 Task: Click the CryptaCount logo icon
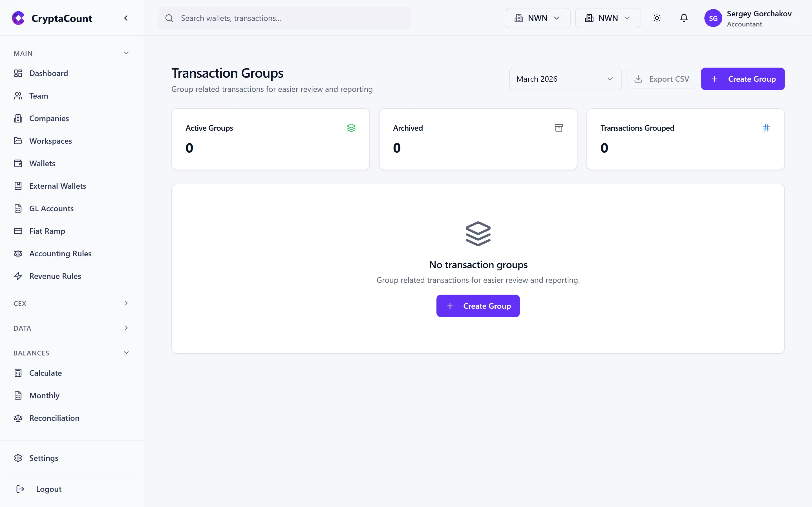click(x=18, y=18)
